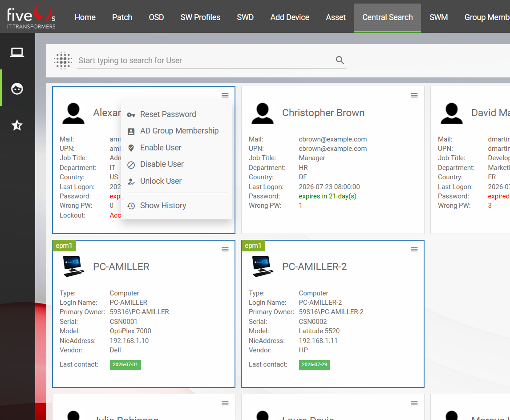Click the Enable User shield icon

(x=131, y=148)
